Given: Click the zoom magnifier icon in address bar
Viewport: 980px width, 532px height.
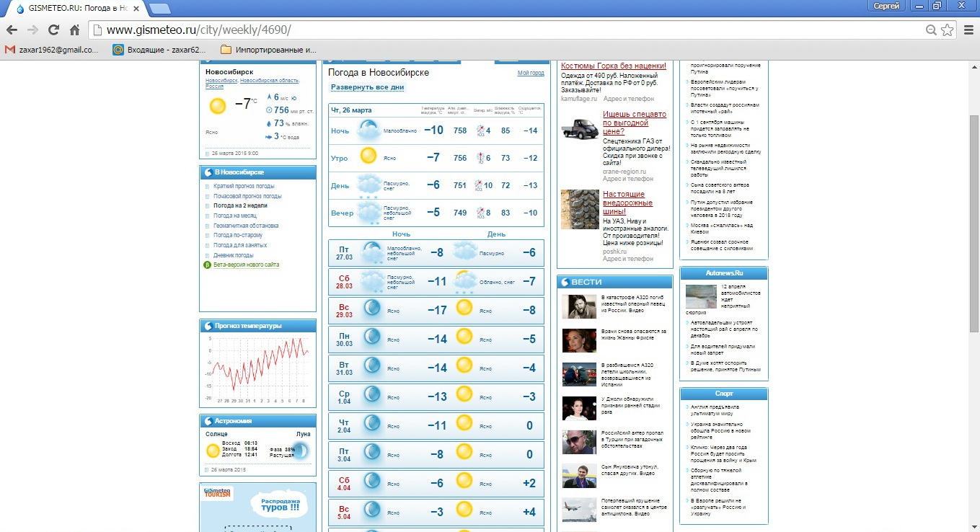Looking at the screenshot, I should coord(931,30).
